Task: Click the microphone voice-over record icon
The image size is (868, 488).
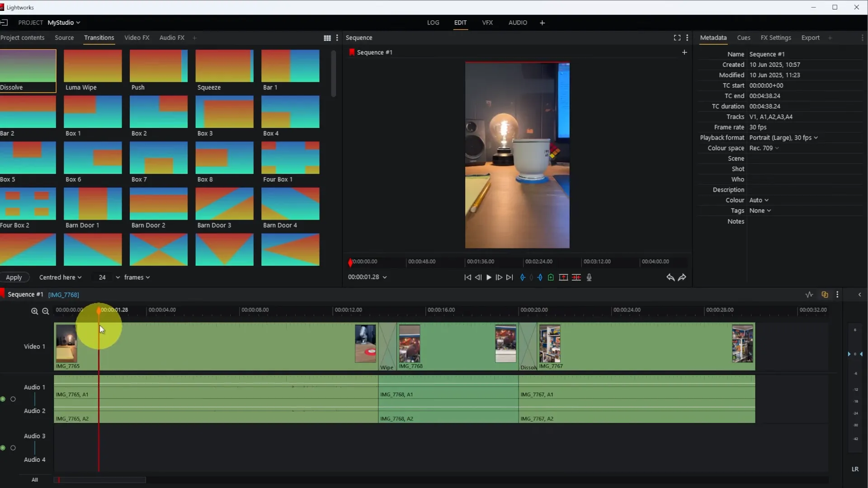Action: tap(589, 277)
